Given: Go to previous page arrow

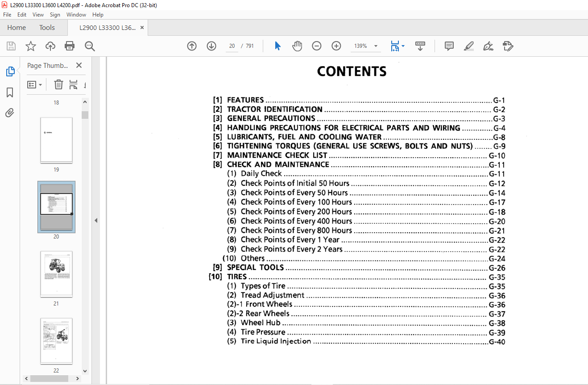Looking at the screenshot, I should tap(192, 46).
